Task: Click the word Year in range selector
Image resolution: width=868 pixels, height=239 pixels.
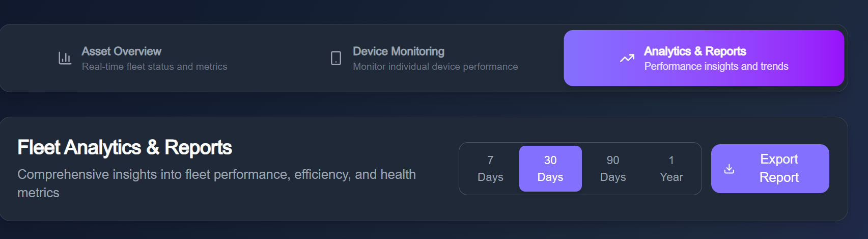Action: tap(671, 177)
